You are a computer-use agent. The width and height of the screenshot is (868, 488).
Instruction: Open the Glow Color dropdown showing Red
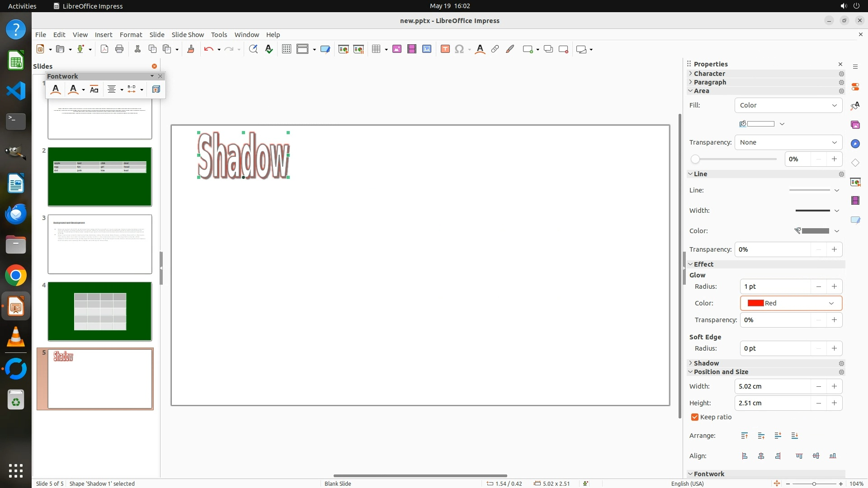click(791, 303)
